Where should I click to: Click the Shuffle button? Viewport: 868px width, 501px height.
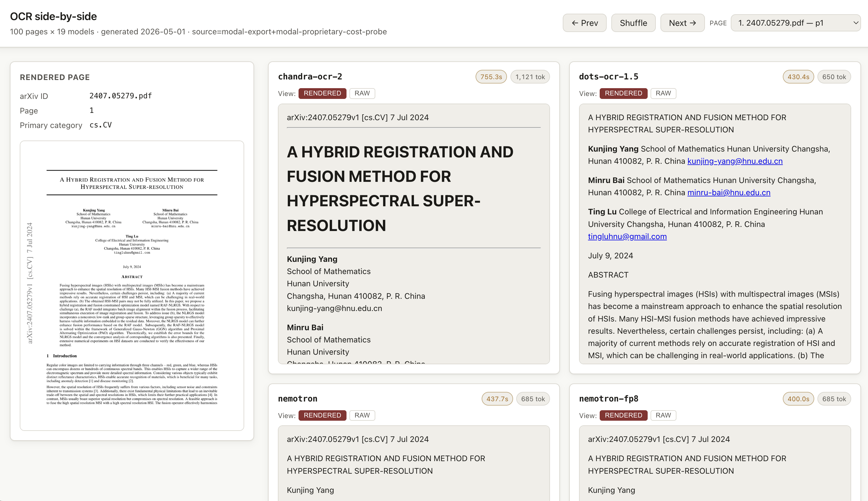pyautogui.click(x=633, y=23)
